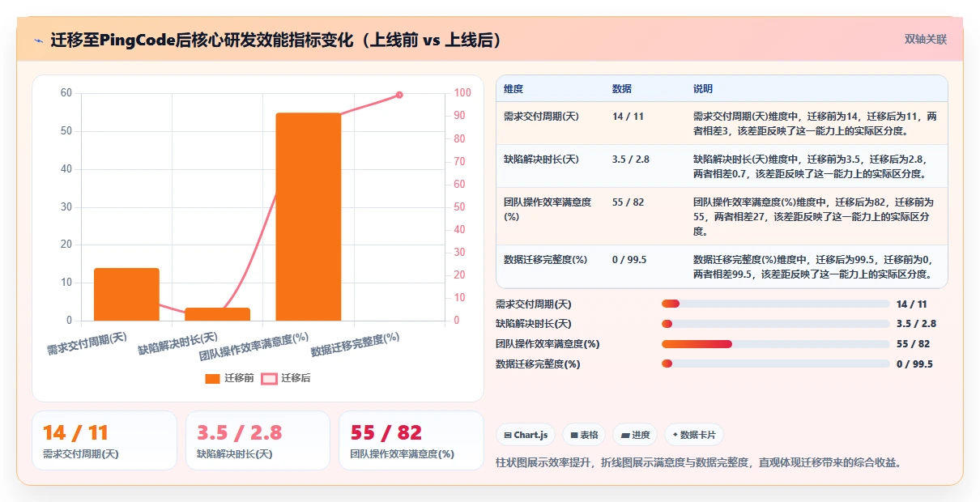Click the 团队操作效率满意度(%) bar in chart
The image size is (980, 502).
click(308, 217)
